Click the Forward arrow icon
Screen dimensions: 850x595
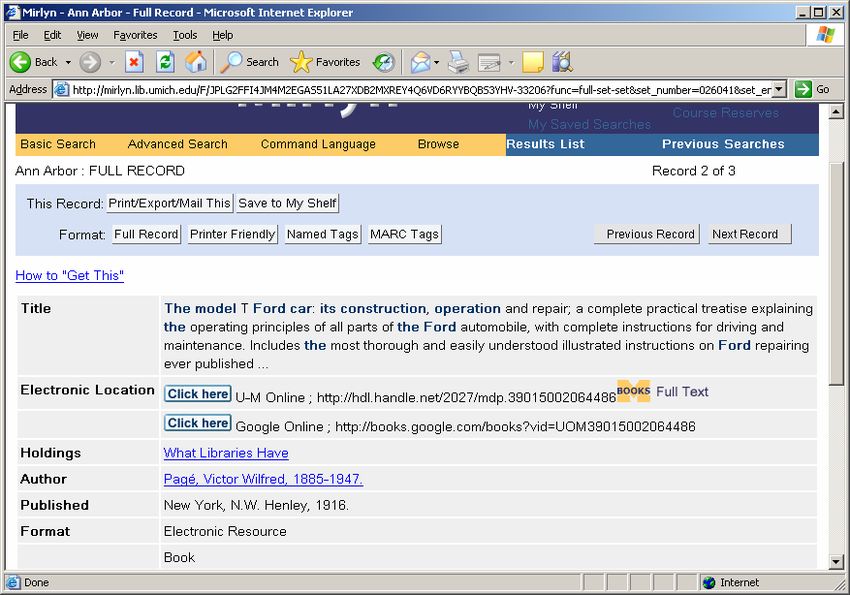point(90,62)
